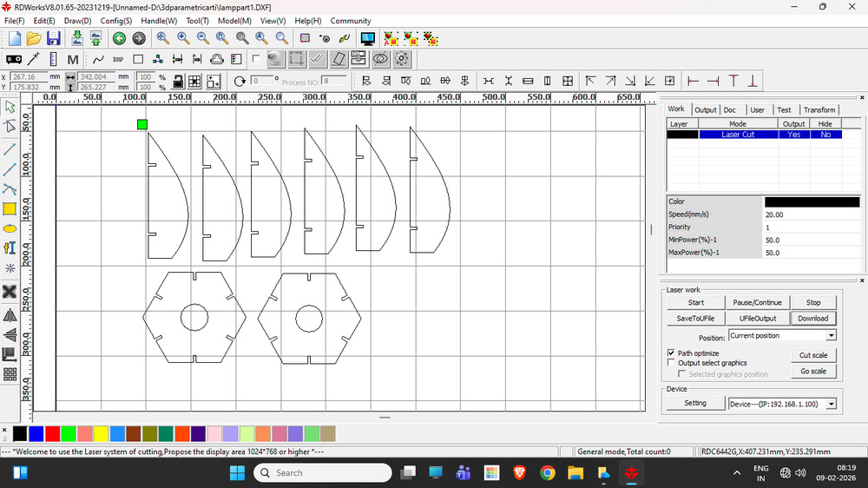Create a new file with blank page icon
The image size is (868, 488).
click(x=15, y=38)
